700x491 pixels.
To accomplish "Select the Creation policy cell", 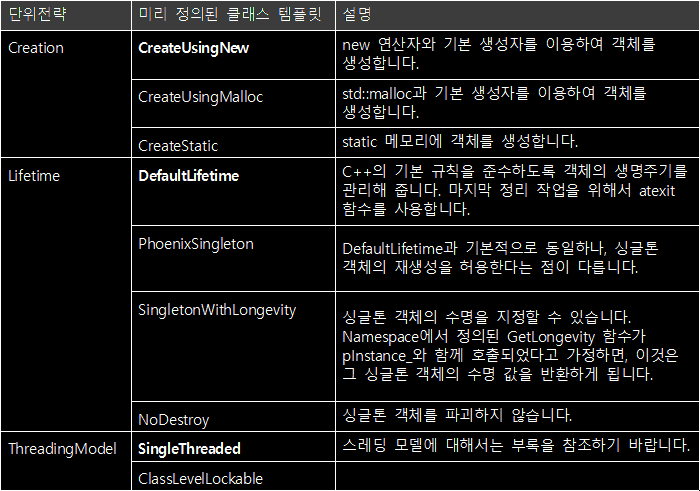I will (36, 48).
